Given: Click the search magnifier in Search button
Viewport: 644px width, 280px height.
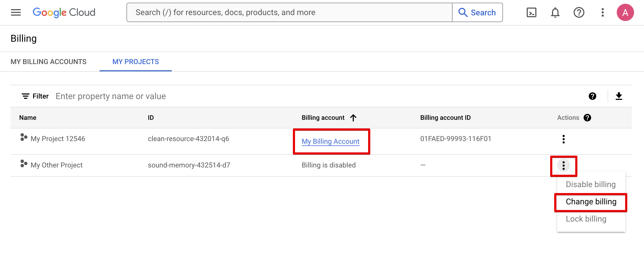Looking at the screenshot, I should 463,12.
